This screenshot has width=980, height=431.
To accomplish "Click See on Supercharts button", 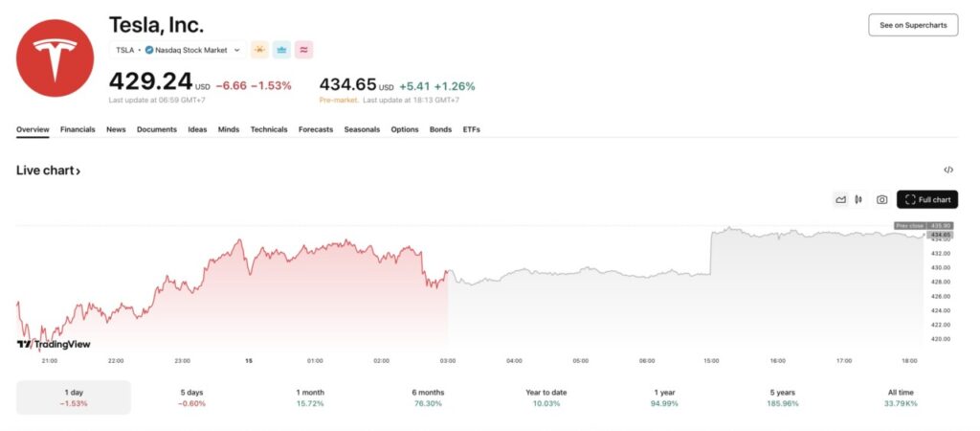I will coord(912,26).
